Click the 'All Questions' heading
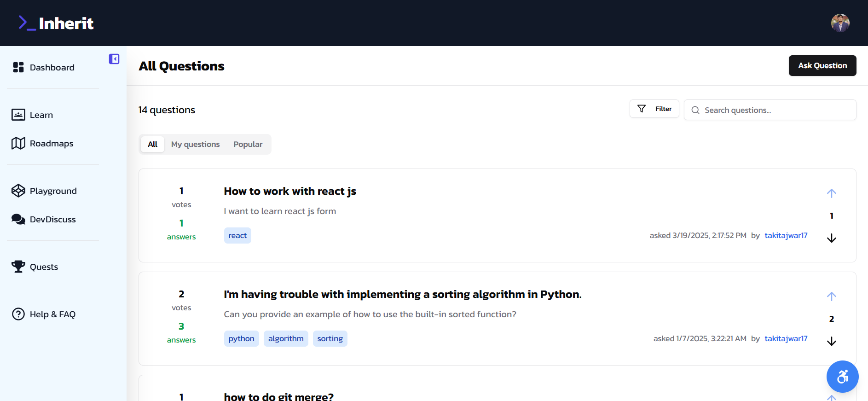 click(x=181, y=66)
